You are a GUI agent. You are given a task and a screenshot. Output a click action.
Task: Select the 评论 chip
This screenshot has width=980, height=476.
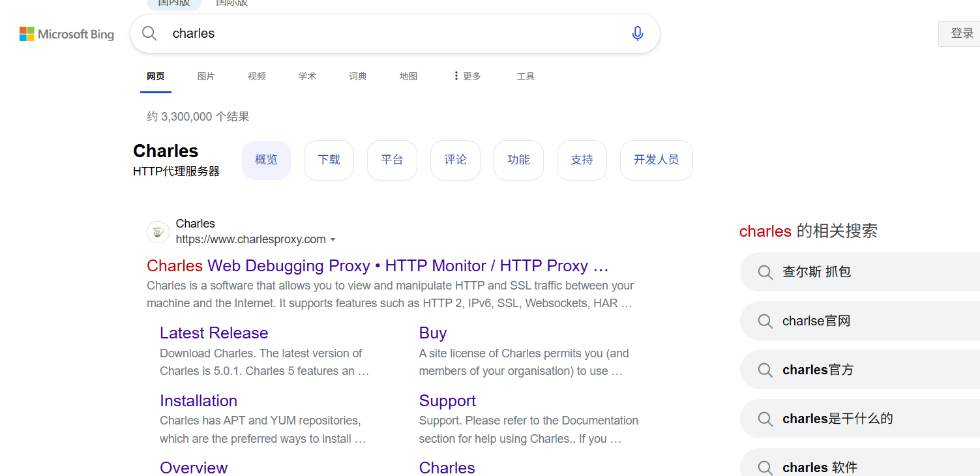455,160
